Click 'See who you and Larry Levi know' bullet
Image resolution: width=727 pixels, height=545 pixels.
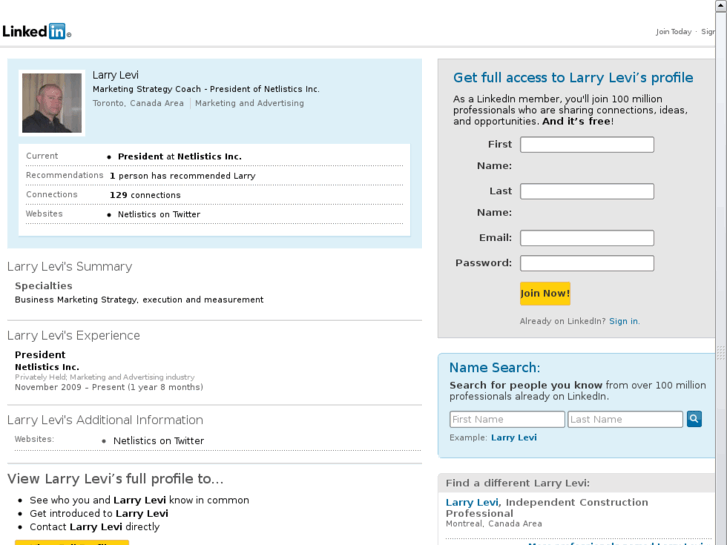140,500
